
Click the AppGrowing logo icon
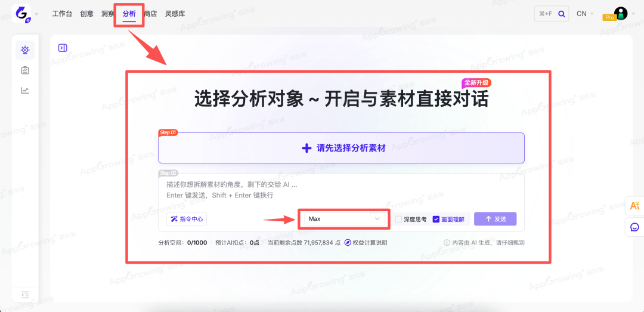point(21,14)
